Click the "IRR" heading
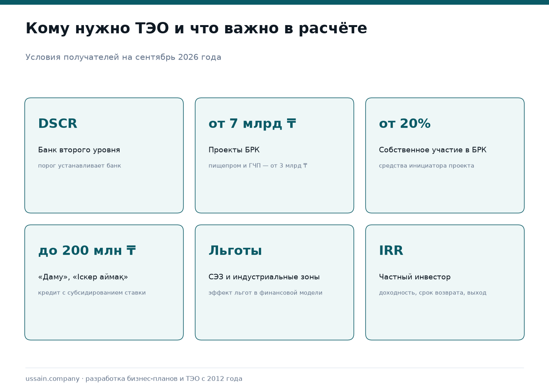Screen dimensions: 549x392 point(391,250)
